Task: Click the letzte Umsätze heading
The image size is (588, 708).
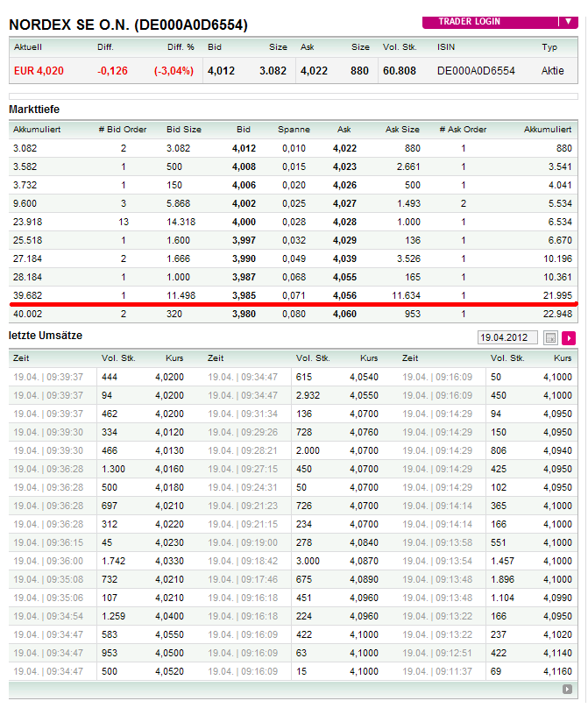Action: 46,336
